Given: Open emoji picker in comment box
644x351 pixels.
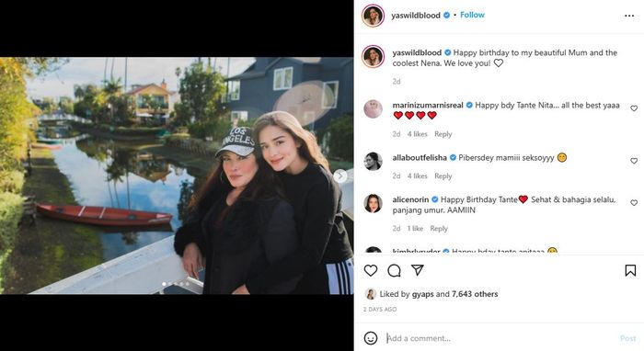Looking at the screenshot, I should point(371,338).
